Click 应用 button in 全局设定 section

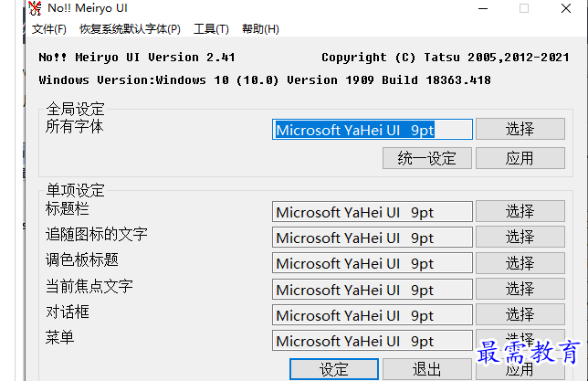pyautogui.click(x=520, y=158)
